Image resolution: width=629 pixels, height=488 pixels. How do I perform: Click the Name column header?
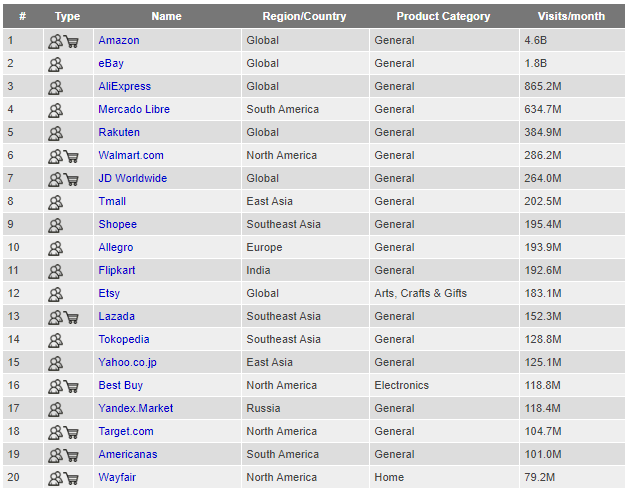pyautogui.click(x=166, y=16)
